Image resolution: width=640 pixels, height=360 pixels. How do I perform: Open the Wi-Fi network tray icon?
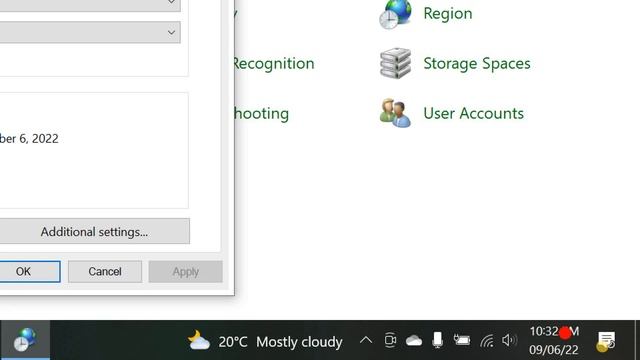(x=486, y=340)
